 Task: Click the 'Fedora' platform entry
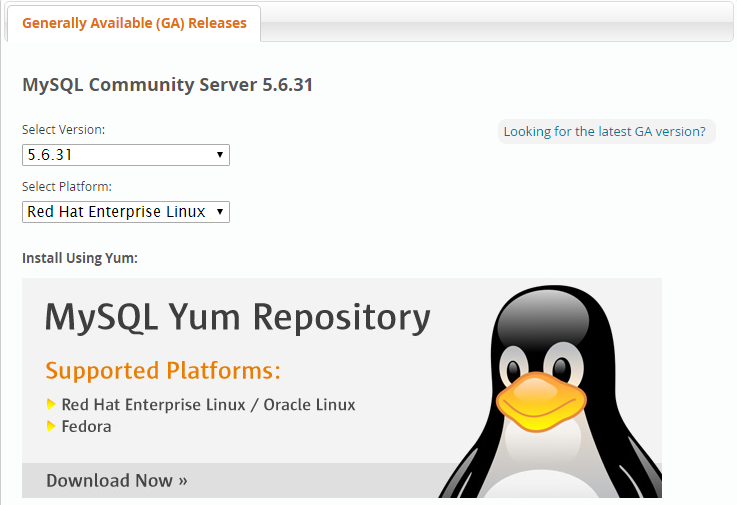click(x=86, y=426)
